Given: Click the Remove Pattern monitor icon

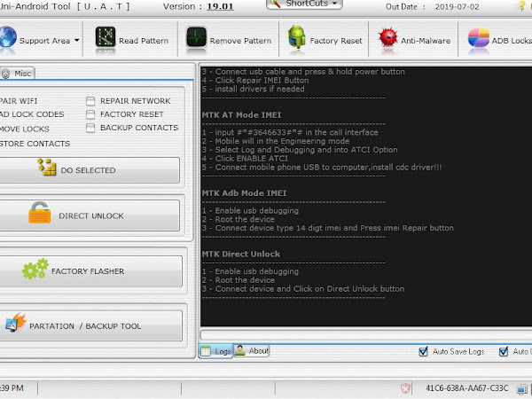Looking at the screenshot, I should tap(197, 37).
